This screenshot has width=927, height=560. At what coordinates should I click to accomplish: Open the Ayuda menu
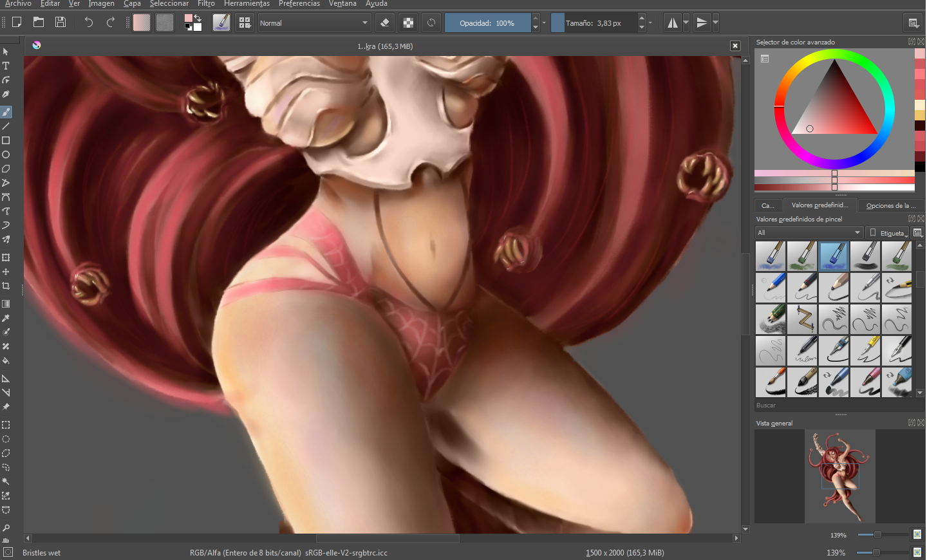point(377,4)
